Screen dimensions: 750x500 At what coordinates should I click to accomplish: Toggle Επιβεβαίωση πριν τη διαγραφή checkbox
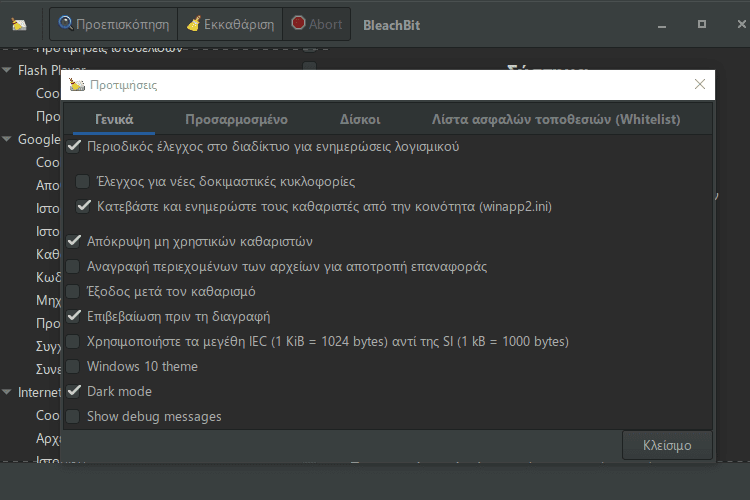point(74,316)
